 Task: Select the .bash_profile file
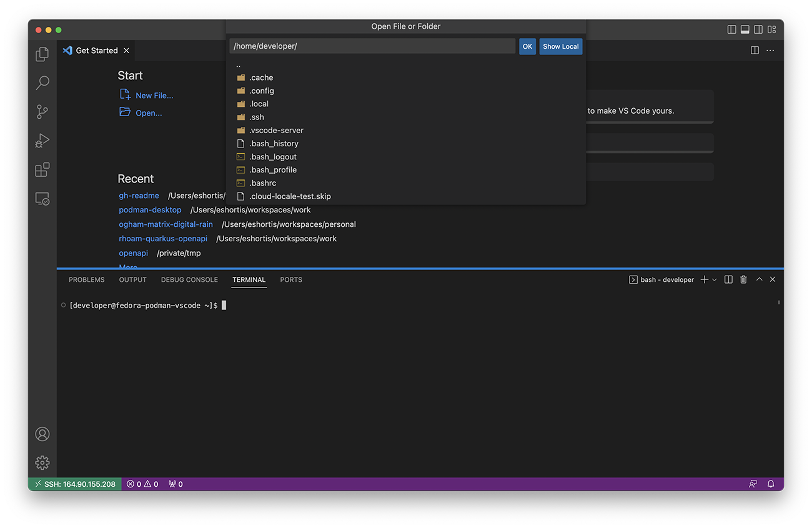pos(406,170)
